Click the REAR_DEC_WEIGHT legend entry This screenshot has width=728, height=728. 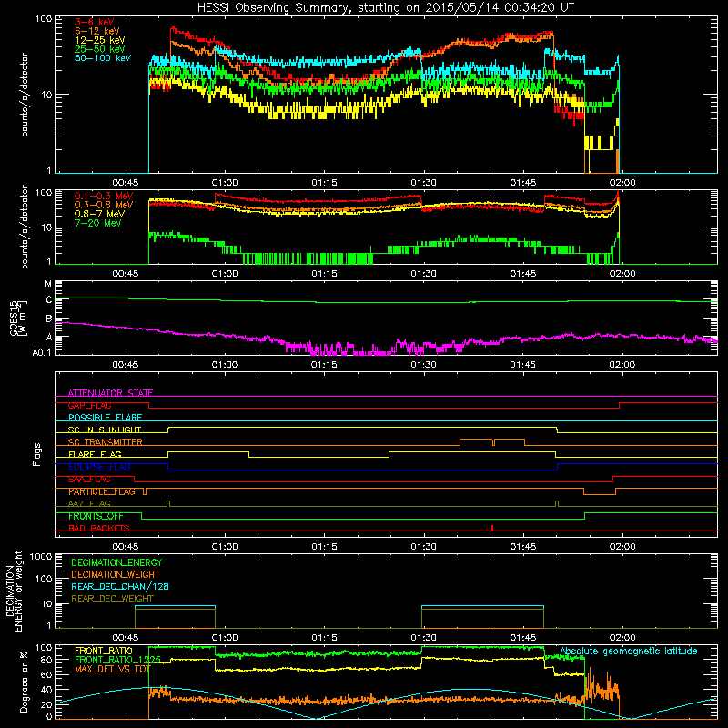(x=112, y=599)
